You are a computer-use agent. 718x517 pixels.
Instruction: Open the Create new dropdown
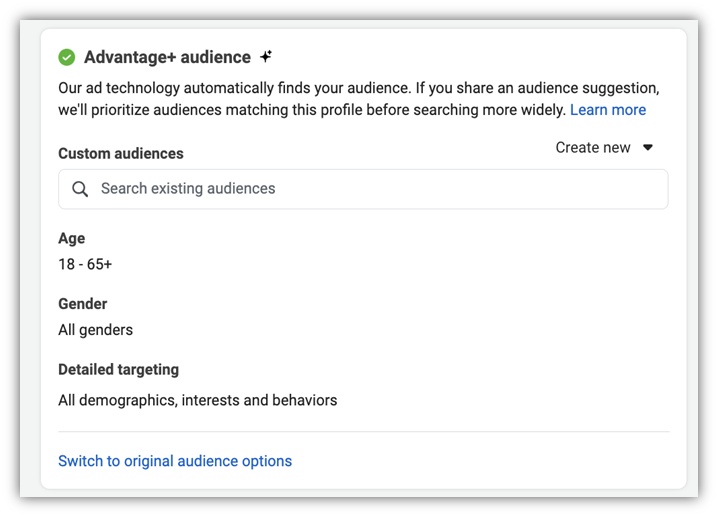604,147
